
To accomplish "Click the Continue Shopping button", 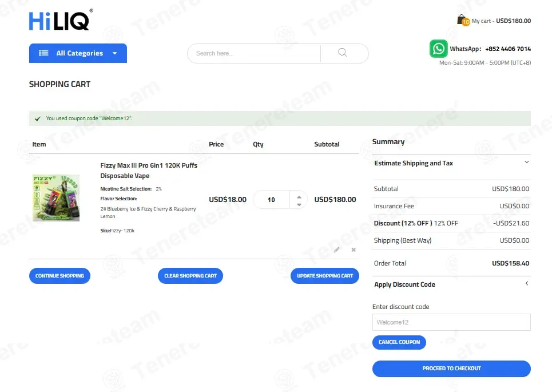I will pos(59,276).
